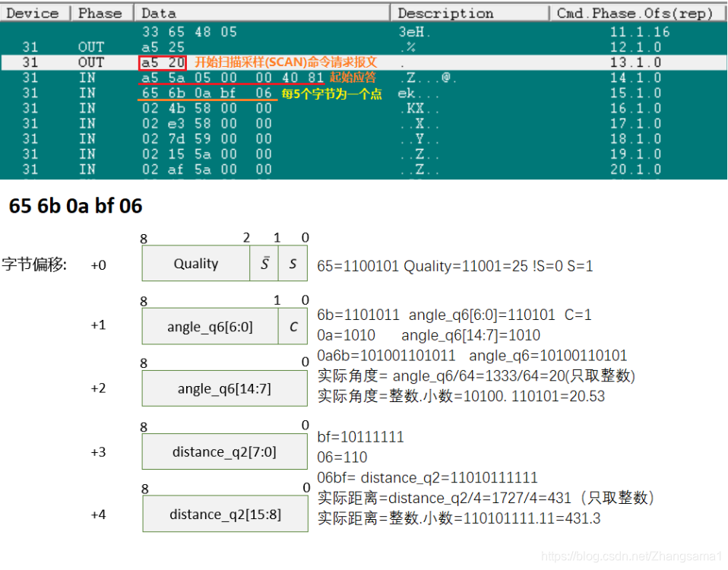Select the row with data '02 e3 58 00 00'

pyautogui.click(x=363, y=123)
